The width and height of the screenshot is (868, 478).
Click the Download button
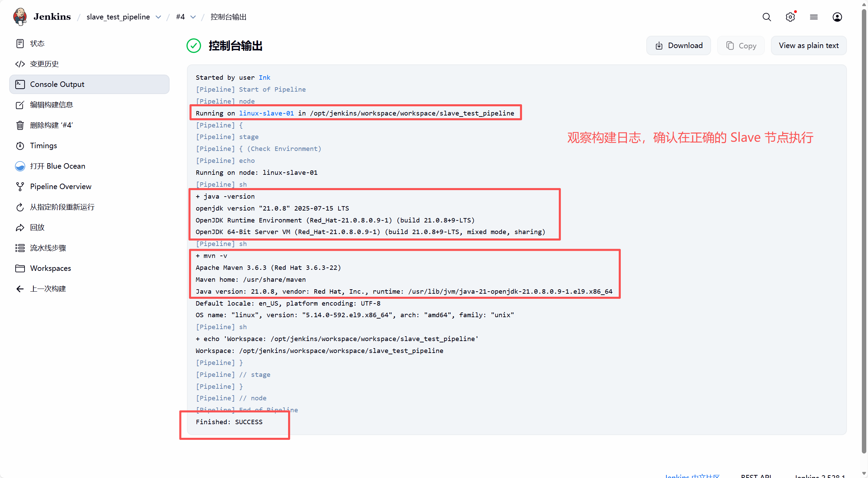(678, 46)
